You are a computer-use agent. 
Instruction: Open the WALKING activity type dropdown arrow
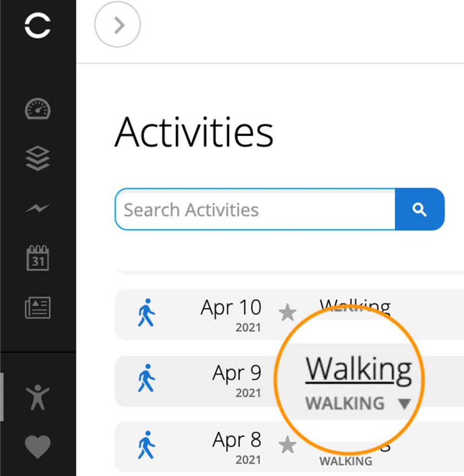[404, 404]
